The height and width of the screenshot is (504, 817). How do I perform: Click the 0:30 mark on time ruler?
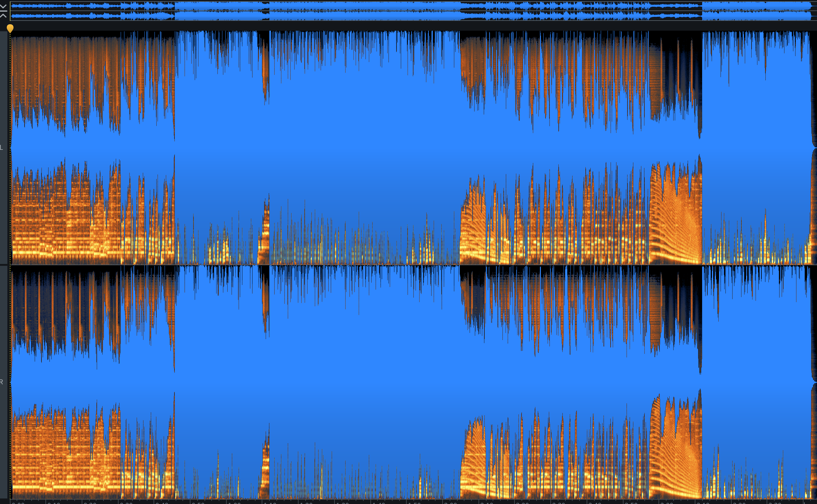[126, 503]
